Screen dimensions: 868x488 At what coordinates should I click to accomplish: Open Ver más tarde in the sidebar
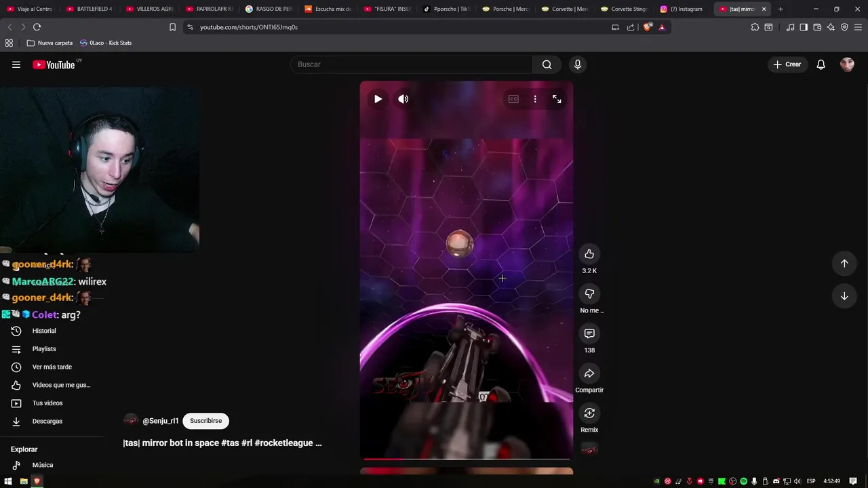coord(52,367)
